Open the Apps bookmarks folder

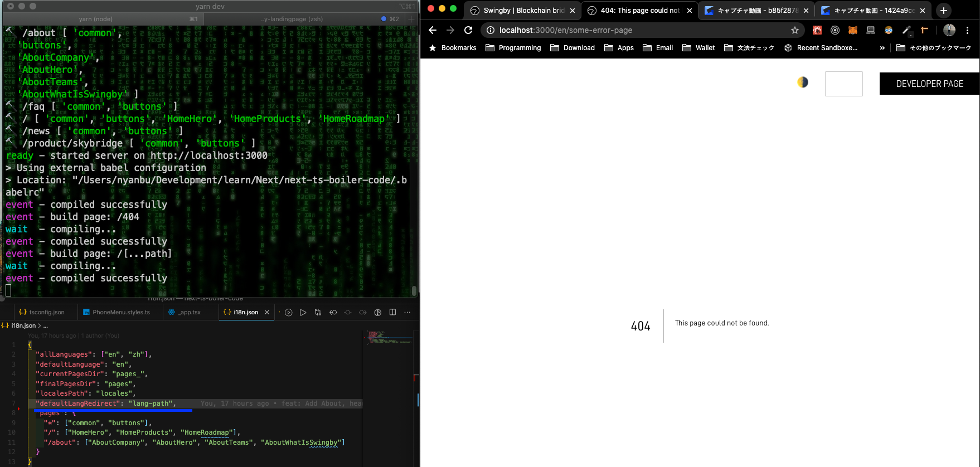tap(619, 48)
